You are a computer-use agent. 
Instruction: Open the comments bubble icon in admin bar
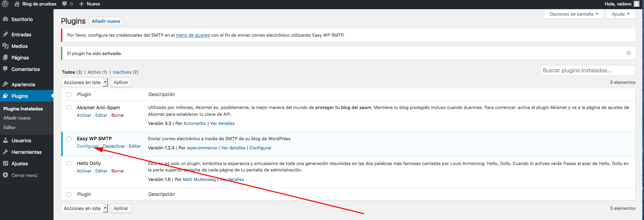tap(64, 4)
